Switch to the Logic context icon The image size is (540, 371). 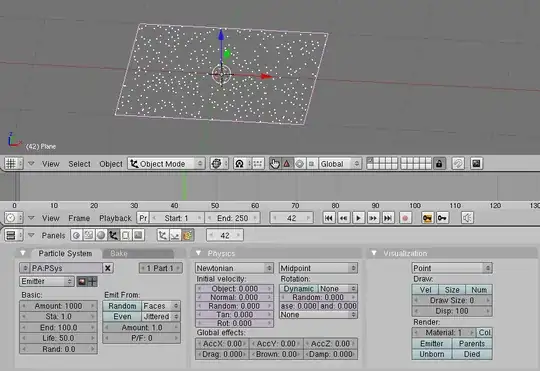pyautogui.click(x=76, y=235)
